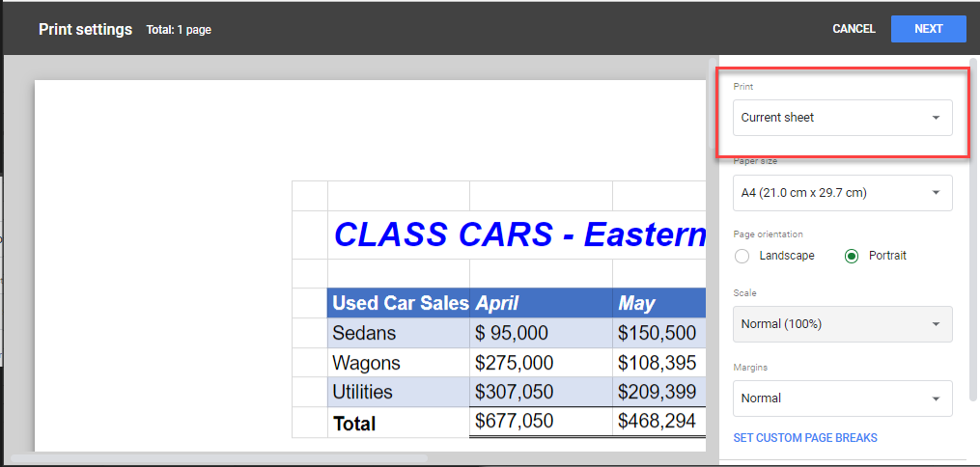The image size is (980, 467).
Task: Click the NEXT button
Action: pyautogui.click(x=928, y=29)
